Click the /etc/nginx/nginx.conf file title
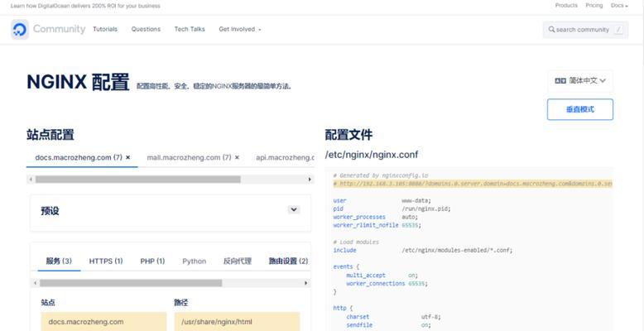644x331 pixels. [x=372, y=155]
